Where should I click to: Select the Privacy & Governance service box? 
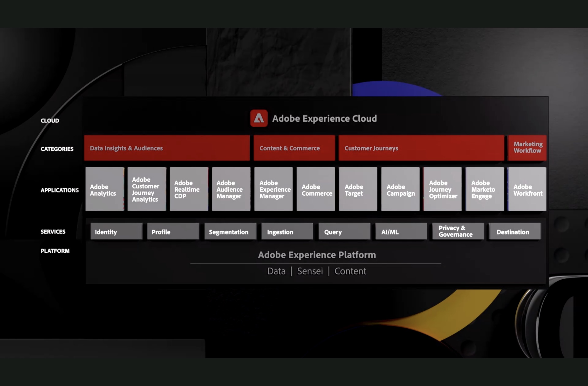click(x=458, y=231)
